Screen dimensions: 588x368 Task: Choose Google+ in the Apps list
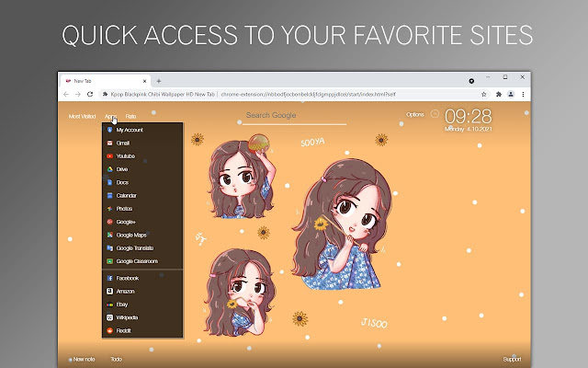point(142,222)
